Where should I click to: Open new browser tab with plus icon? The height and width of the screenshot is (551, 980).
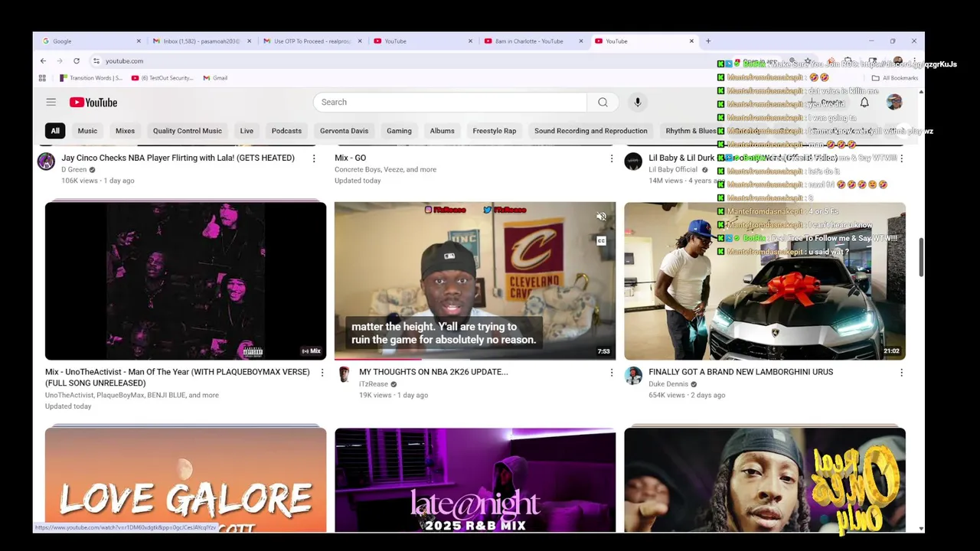click(x=708, y=41)
